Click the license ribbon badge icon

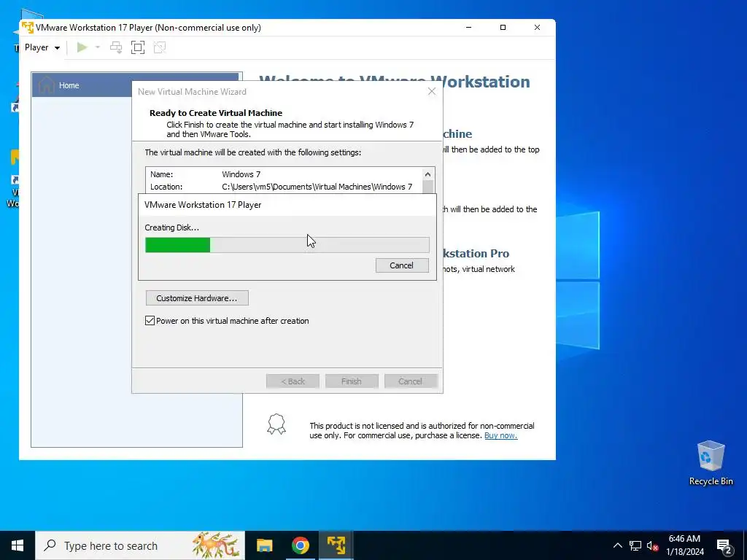point(276,424)
